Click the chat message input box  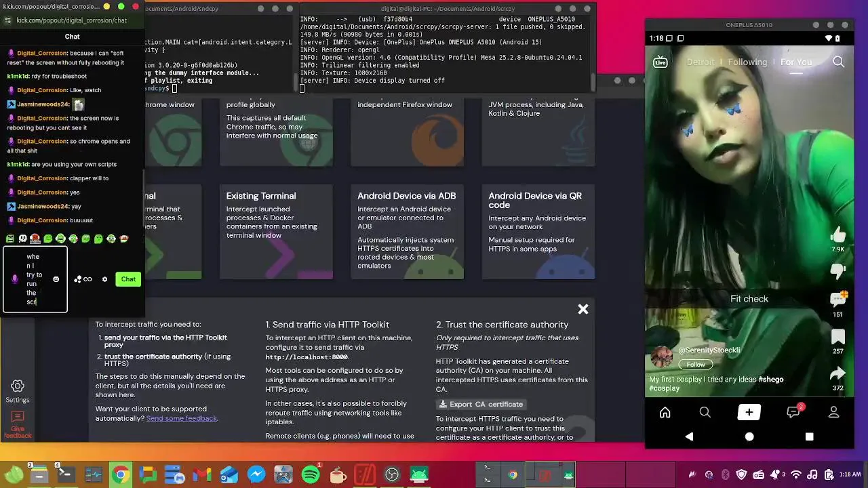pos(35,279)
